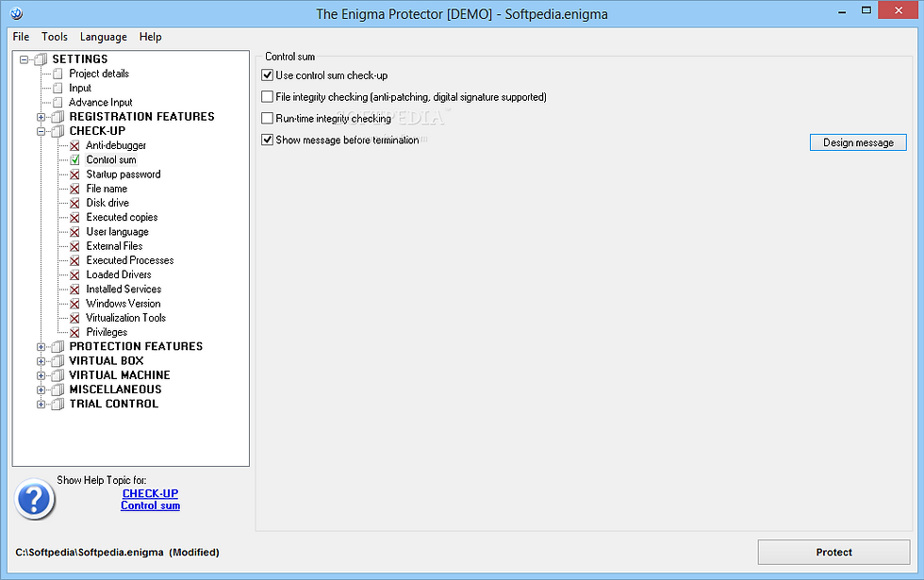
Task: Click the Design message button
Action: point(858,142)
